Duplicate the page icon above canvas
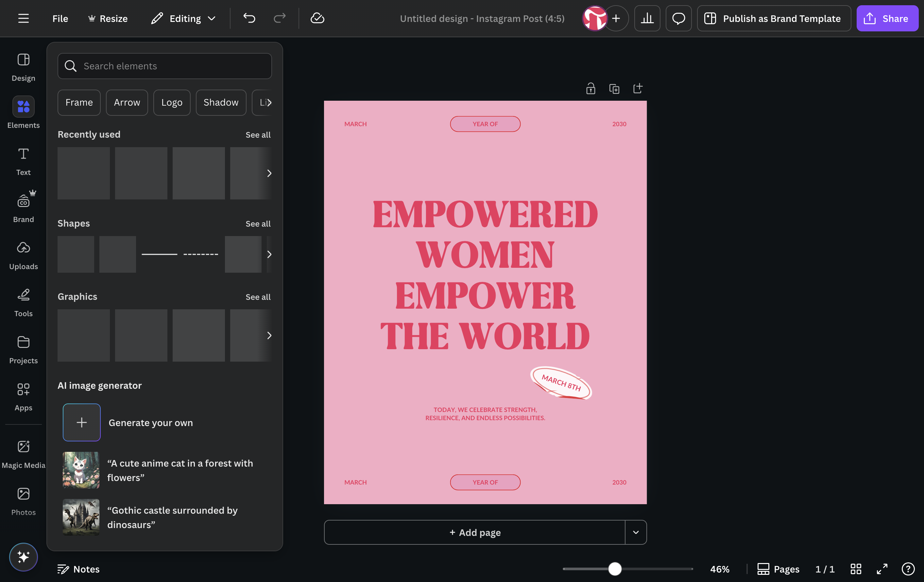Viewport: 924px width, 582px height. tap(614, 89)
